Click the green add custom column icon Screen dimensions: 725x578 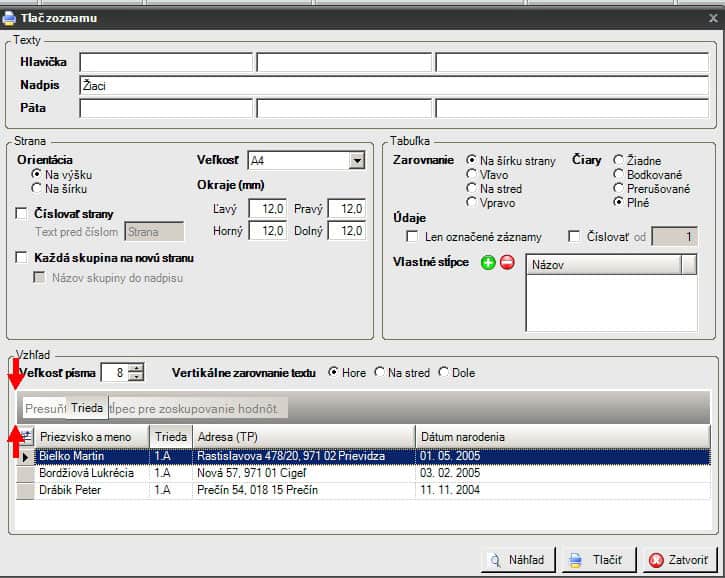pos(488,263)
